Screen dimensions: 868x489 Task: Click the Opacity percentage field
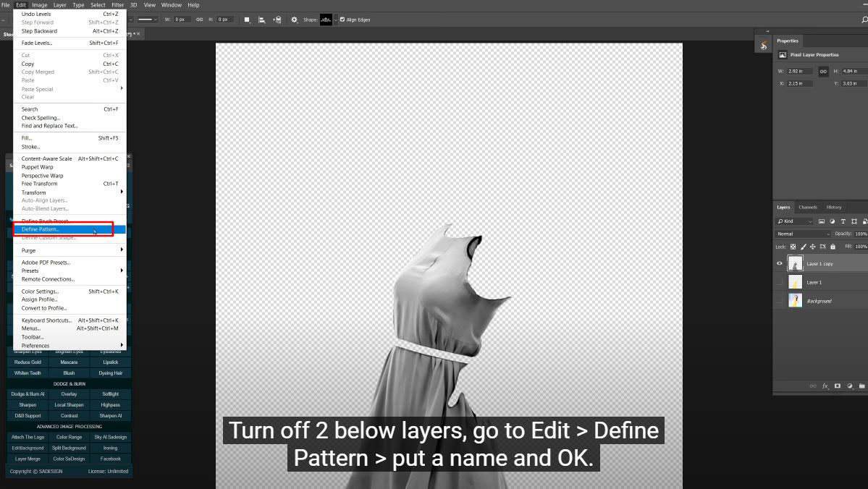860,234
